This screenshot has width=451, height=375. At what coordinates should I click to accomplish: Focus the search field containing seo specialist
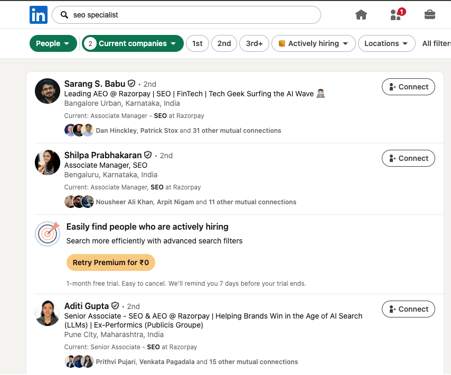[186, 15]
